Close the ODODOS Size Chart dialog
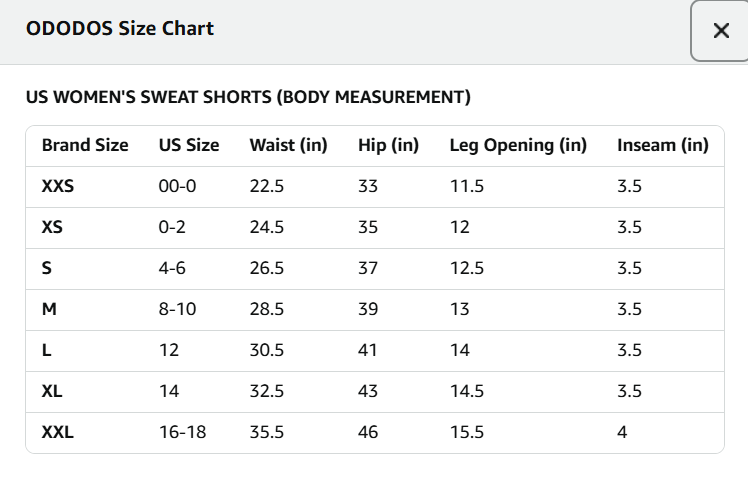Viewport: 748px width, 497px height. pyautogui.click(x=720, y=31)
